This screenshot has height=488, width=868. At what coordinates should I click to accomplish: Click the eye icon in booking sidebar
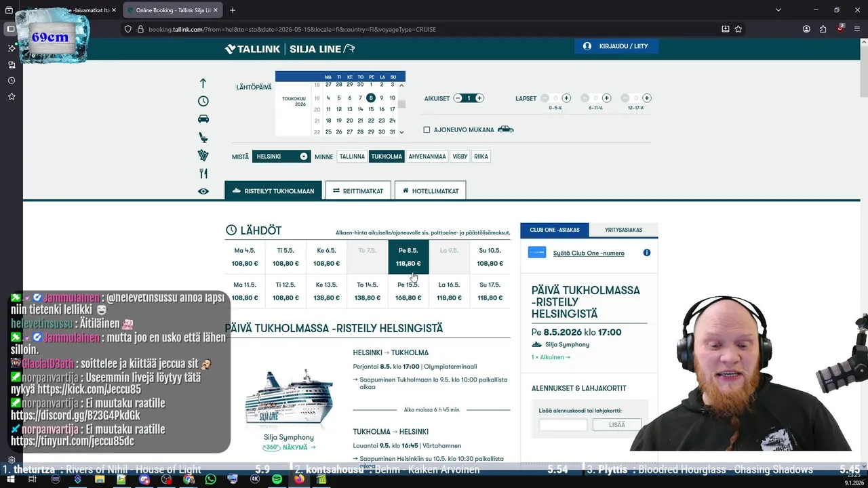point(203,192)
